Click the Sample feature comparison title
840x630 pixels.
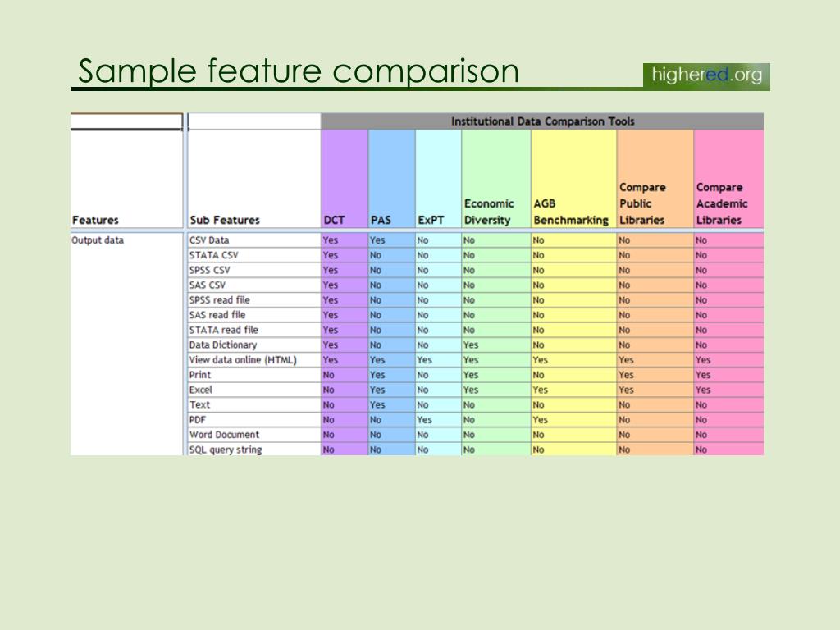[299, 71]
